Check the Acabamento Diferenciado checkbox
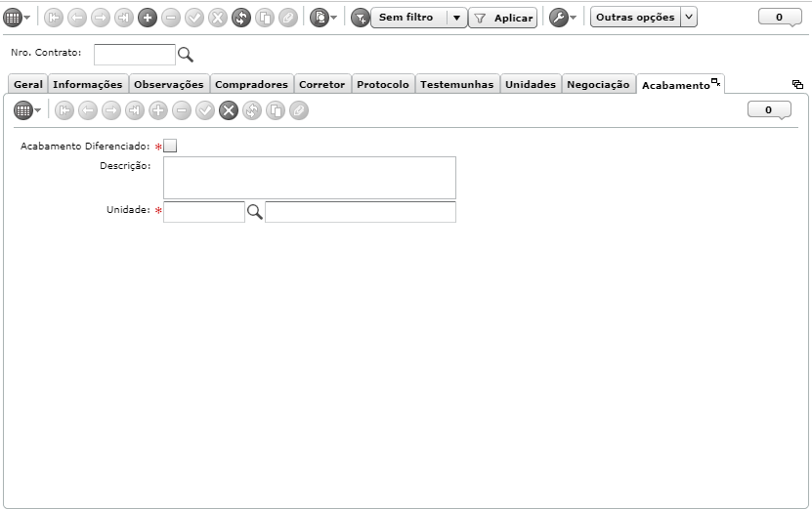 pyautogui.click(x=170, y=146)
